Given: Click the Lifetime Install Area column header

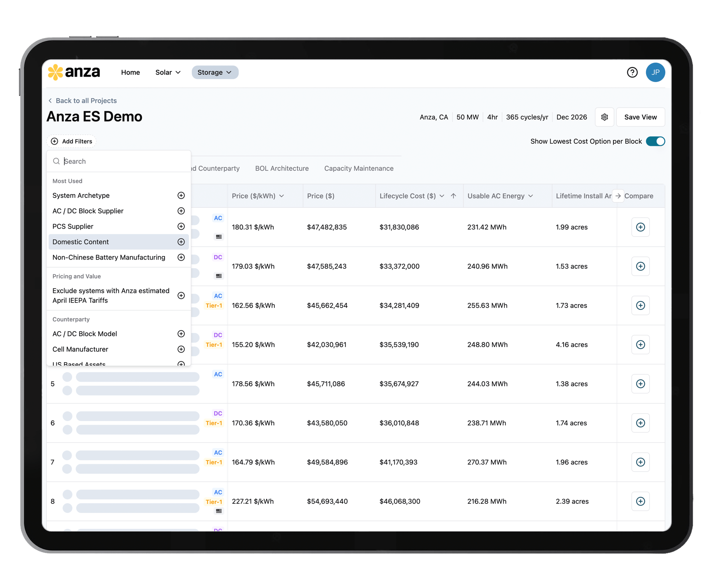Looking at the screenshot, I should (583, 196).
